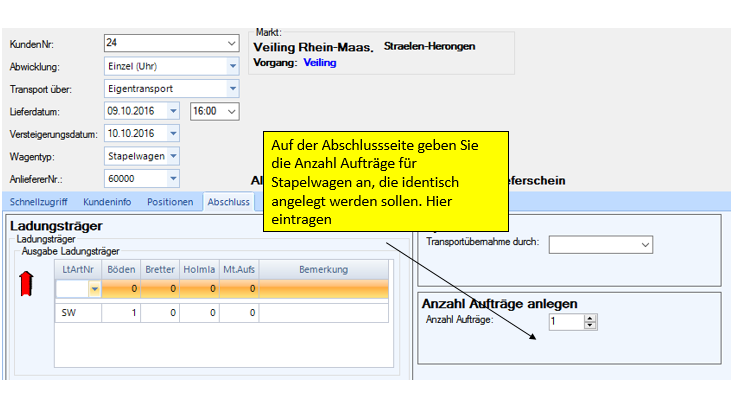Open the 16:00 delivery time dropdown
Image resolution: width=733 pixels, height=403 pixels.
233,111
